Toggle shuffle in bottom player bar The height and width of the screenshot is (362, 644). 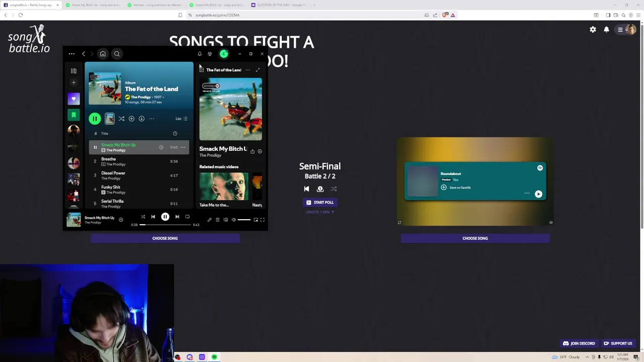pyautogui.click(x=143, y=217)
